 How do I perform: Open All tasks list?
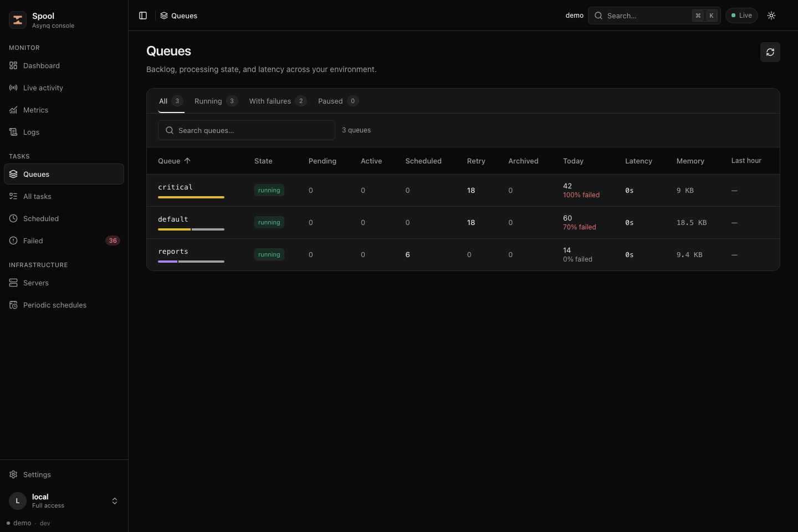pyautogui.click(x=64, y=196)
